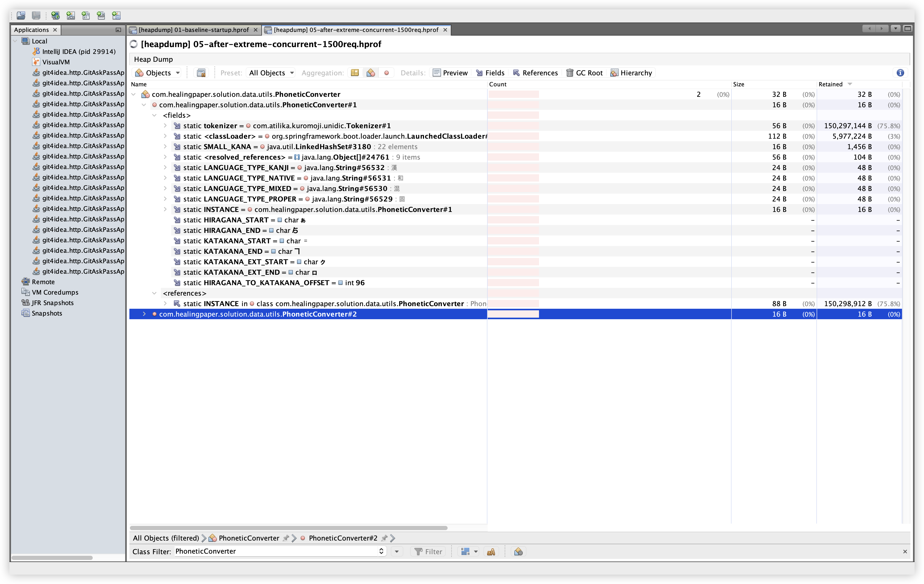Screen dimensions: 924x584
Task: Click the match case aA filter icon
Action: pyautogui.click(x=491, y=551)
